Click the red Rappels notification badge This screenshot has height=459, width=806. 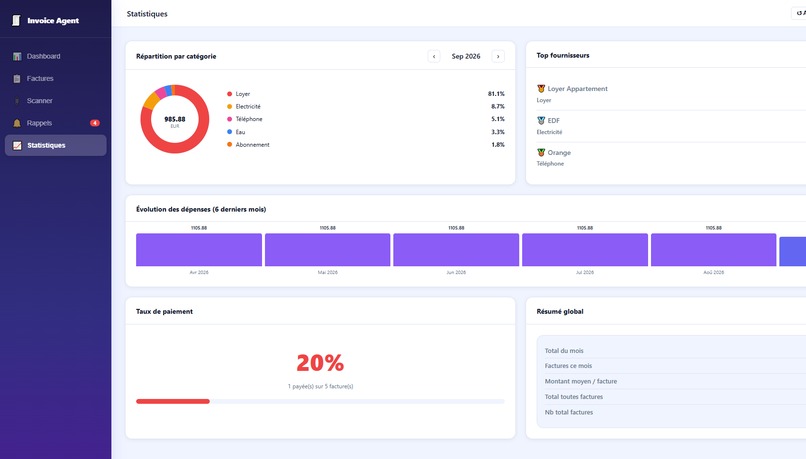point(95,123)
